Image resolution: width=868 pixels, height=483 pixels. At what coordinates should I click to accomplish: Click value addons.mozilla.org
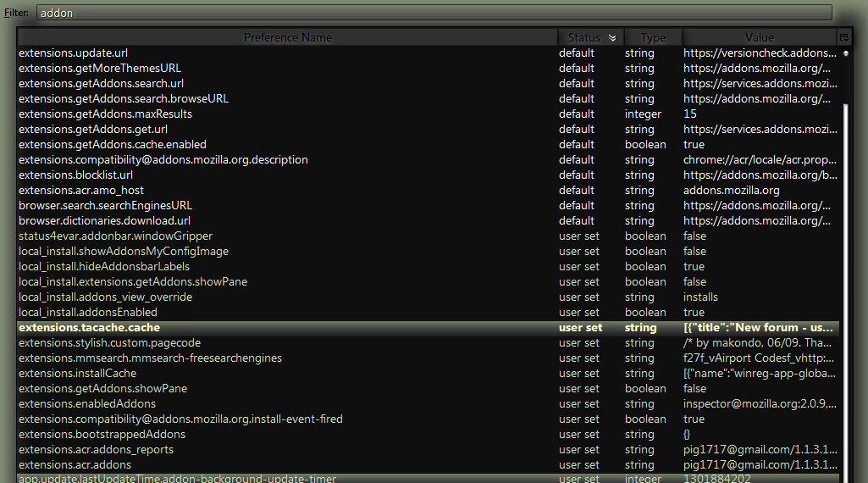[x=732, y=190]
